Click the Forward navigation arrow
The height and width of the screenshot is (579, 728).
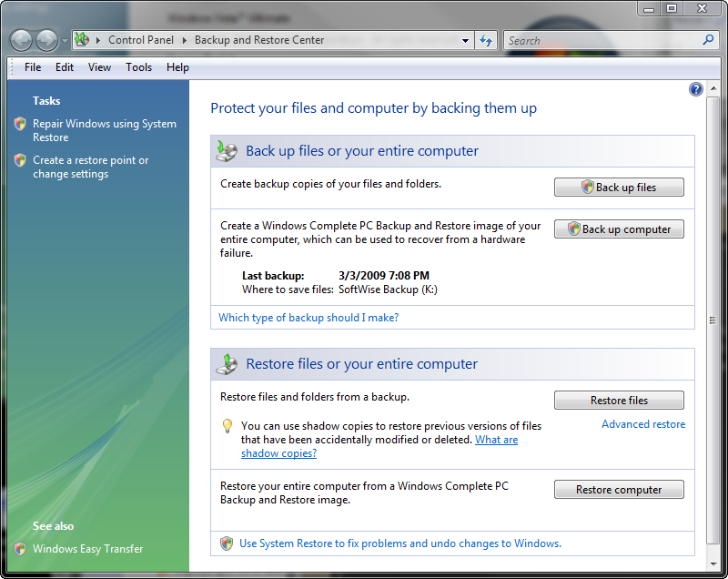[46, 40]
